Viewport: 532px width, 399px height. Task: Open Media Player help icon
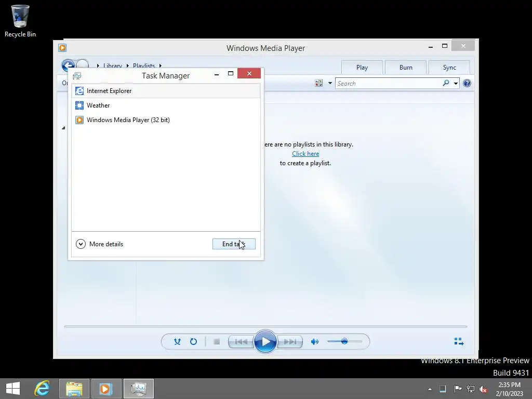[x=467, y=83]
